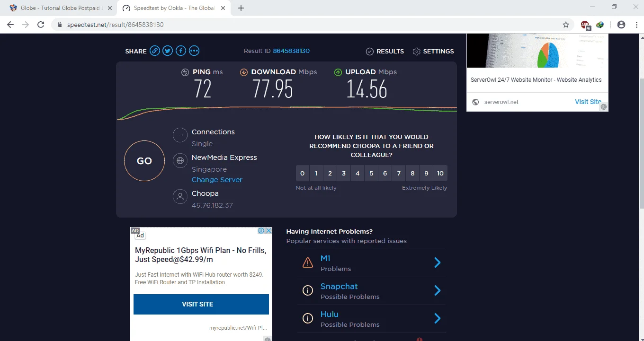Click the Hulu info icon
644x341 pixels.
308,318
